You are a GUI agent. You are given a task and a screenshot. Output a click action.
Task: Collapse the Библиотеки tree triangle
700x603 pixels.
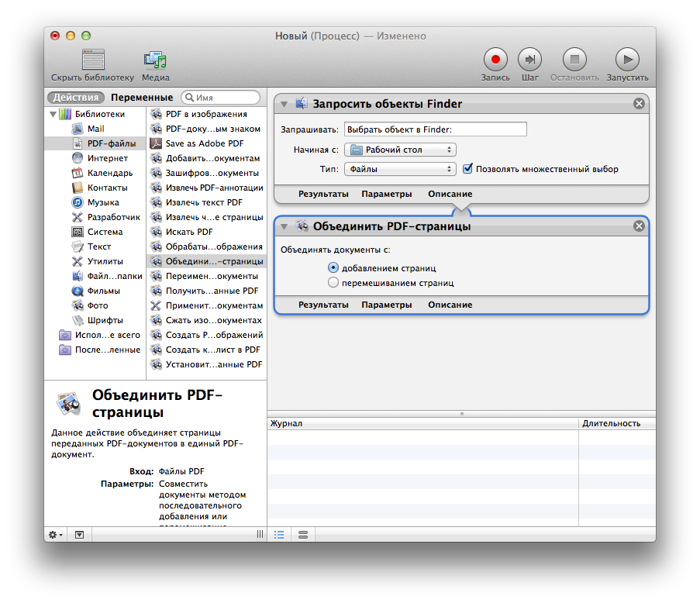click(53, 114)
